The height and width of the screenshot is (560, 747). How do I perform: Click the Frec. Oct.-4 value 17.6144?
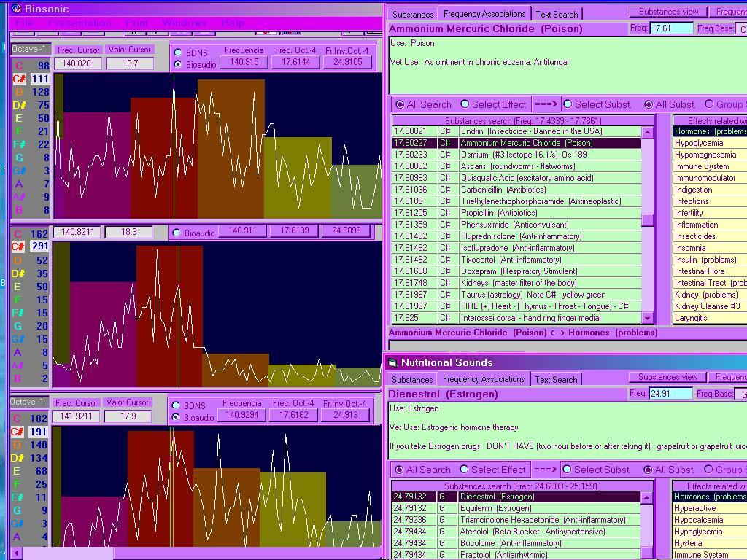(x=295, y=62)
